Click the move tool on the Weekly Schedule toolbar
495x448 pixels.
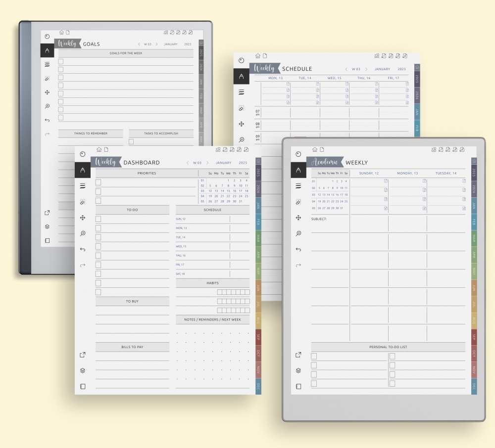(x=242, y=124)
